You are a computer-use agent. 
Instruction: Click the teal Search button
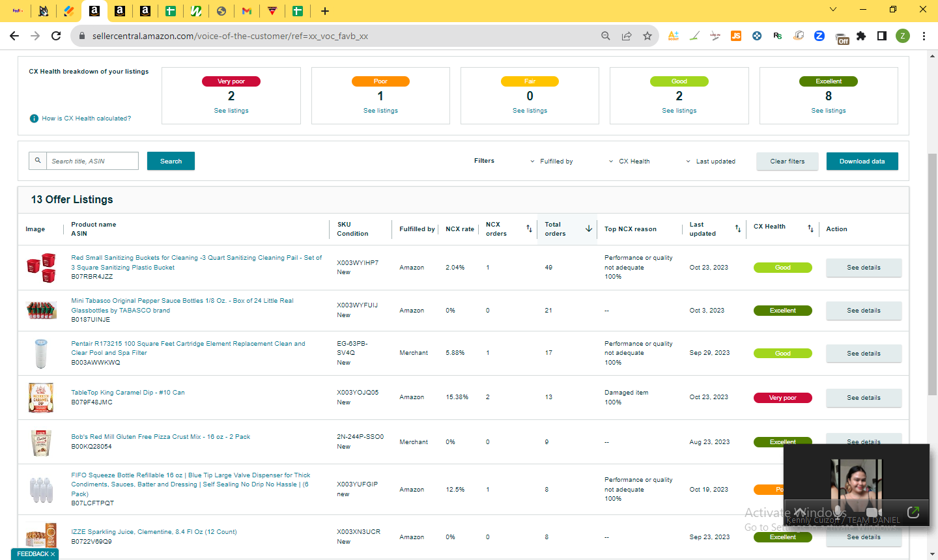171,161
